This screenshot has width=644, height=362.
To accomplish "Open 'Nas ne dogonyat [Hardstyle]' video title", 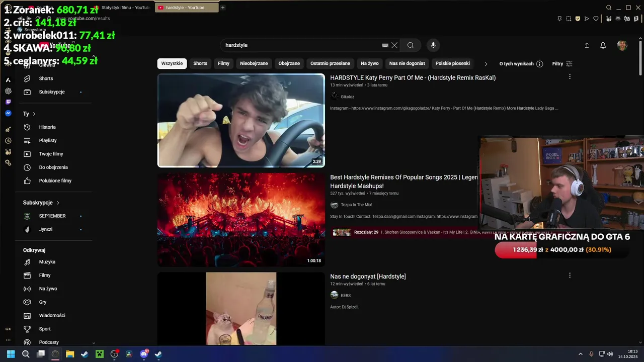I will [368, 277].
